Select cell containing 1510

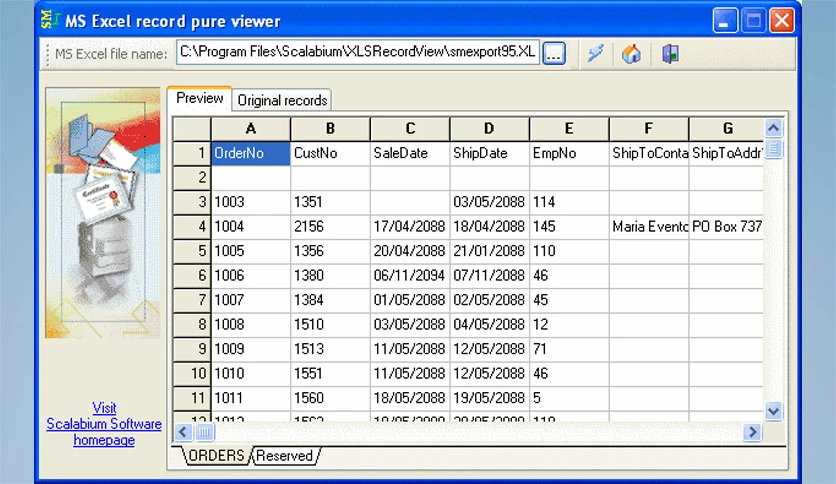[x=330, y=325]
